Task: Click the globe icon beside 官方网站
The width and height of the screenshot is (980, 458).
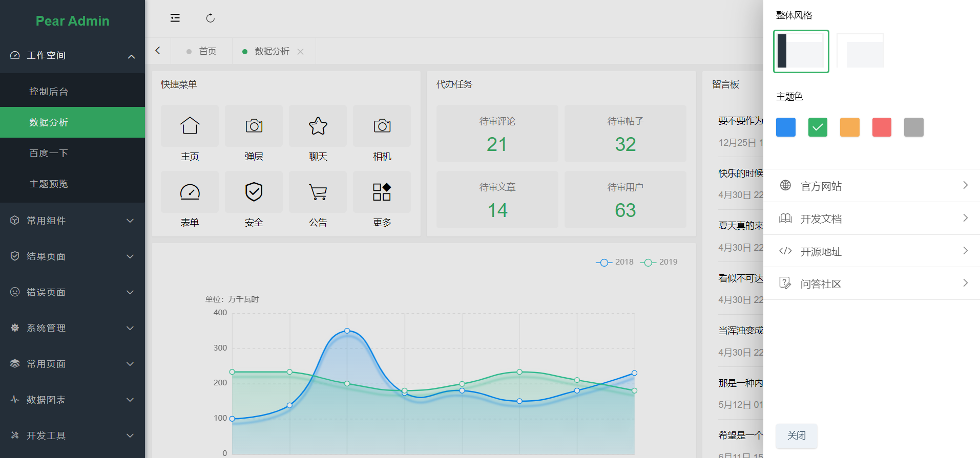Action: click(785, 185)
